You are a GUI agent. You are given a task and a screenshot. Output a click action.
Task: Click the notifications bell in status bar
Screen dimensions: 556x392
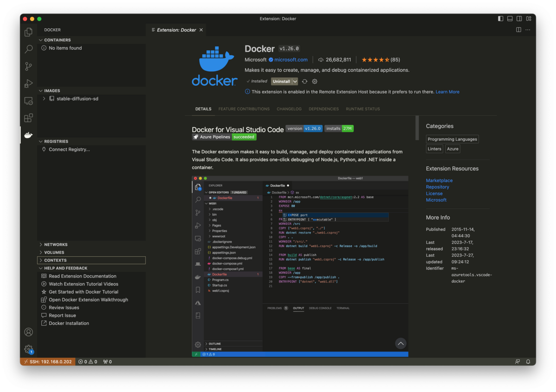coord(528,361)
